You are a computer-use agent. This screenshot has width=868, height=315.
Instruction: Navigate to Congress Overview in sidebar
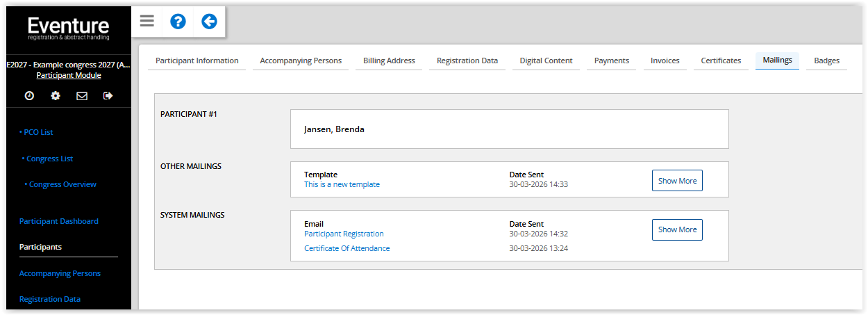(62, 184)
